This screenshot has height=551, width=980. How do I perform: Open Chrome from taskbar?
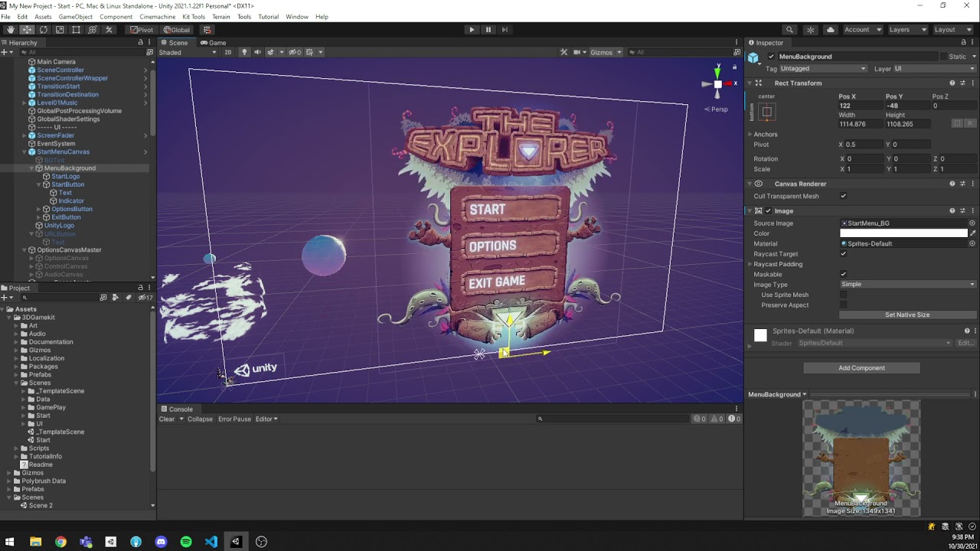60,542
